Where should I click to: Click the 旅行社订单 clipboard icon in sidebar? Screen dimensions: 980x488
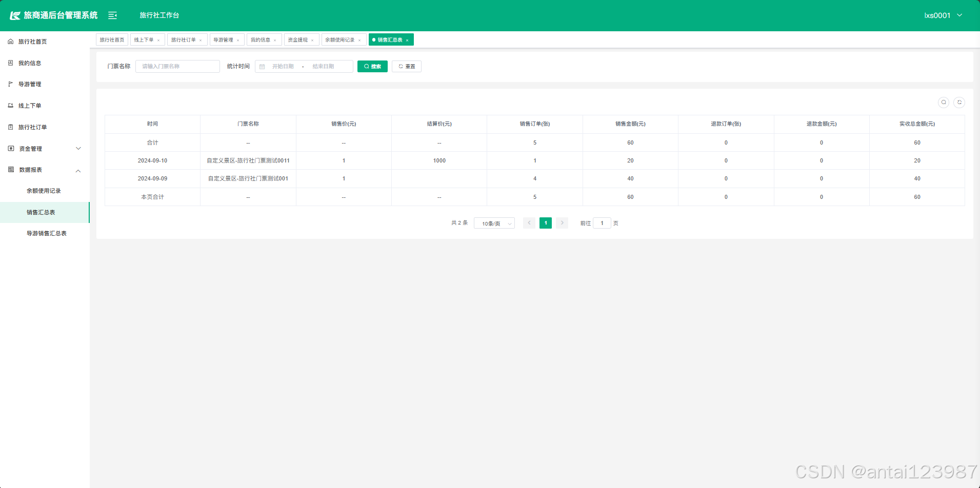10,127
